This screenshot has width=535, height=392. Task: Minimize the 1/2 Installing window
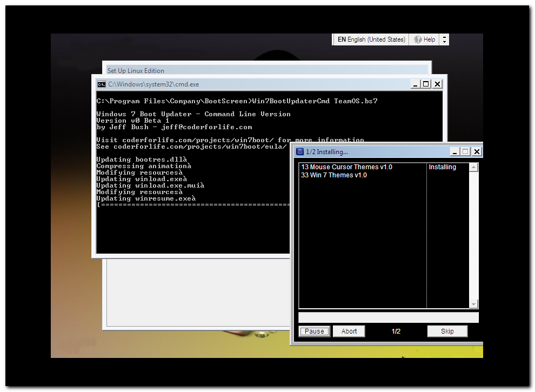pyautogui.click(x=454, y=151)
